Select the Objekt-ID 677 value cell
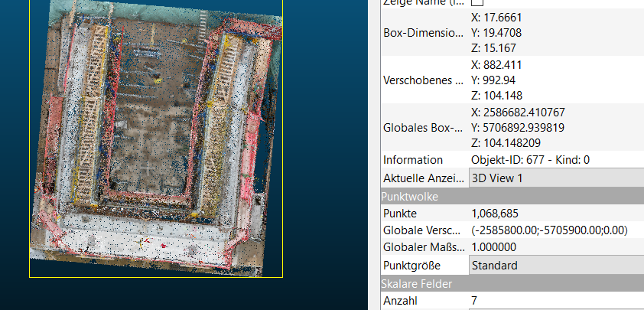 (530, 160)
